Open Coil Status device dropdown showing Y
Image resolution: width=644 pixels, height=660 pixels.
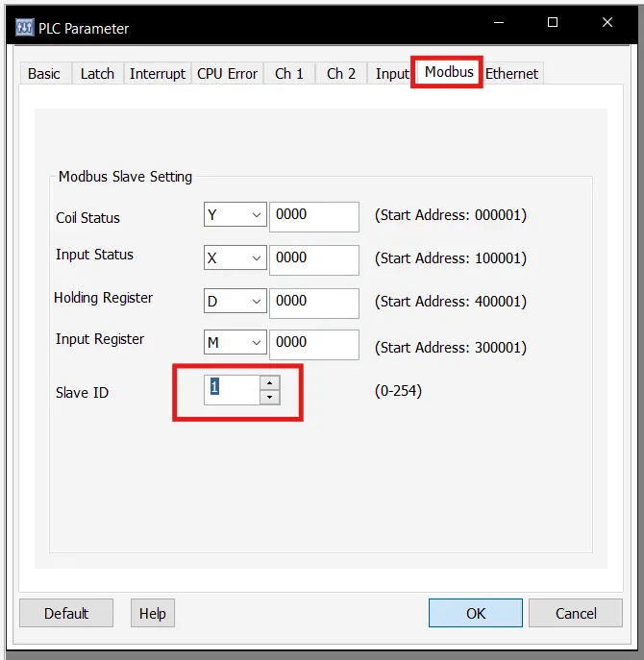tap(235, 214)
